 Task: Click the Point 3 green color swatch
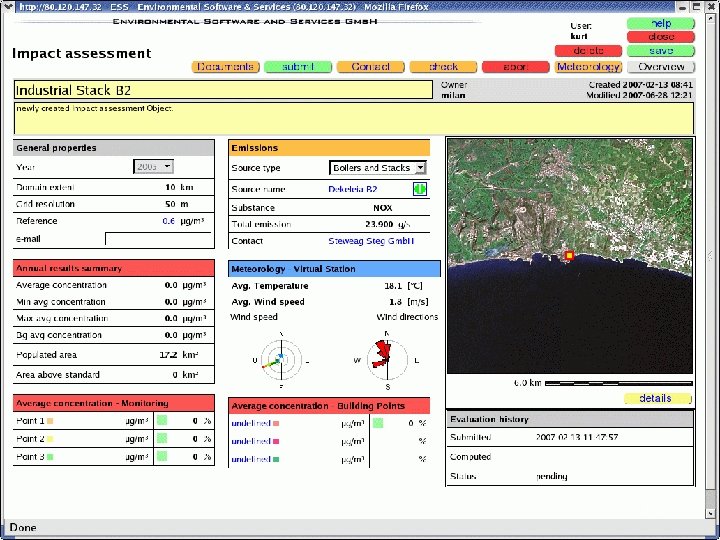tap(50, 457)
